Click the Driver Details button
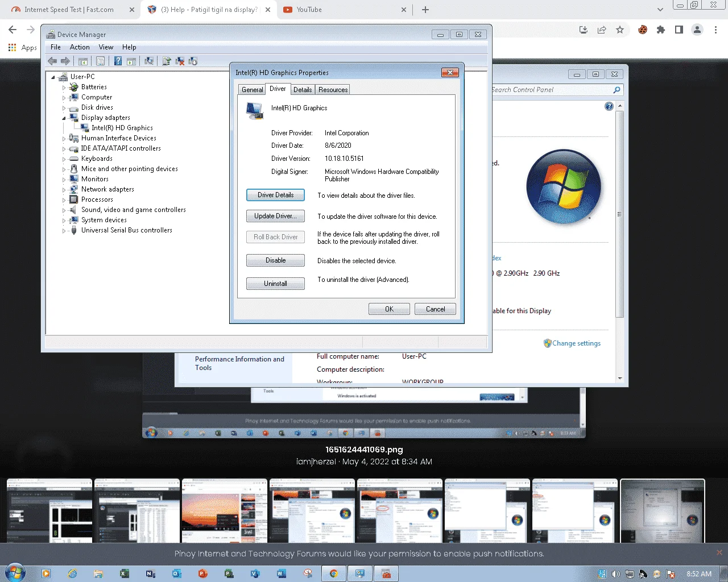The image size is (728, 582). pos(275,195)
